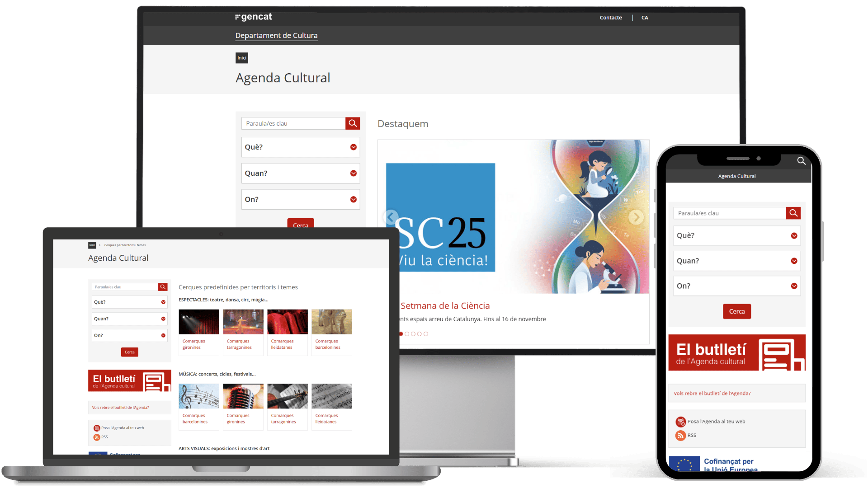
Task: Click the Comarques gironines theatre thumbnail
Action: (x=198, y=322)
